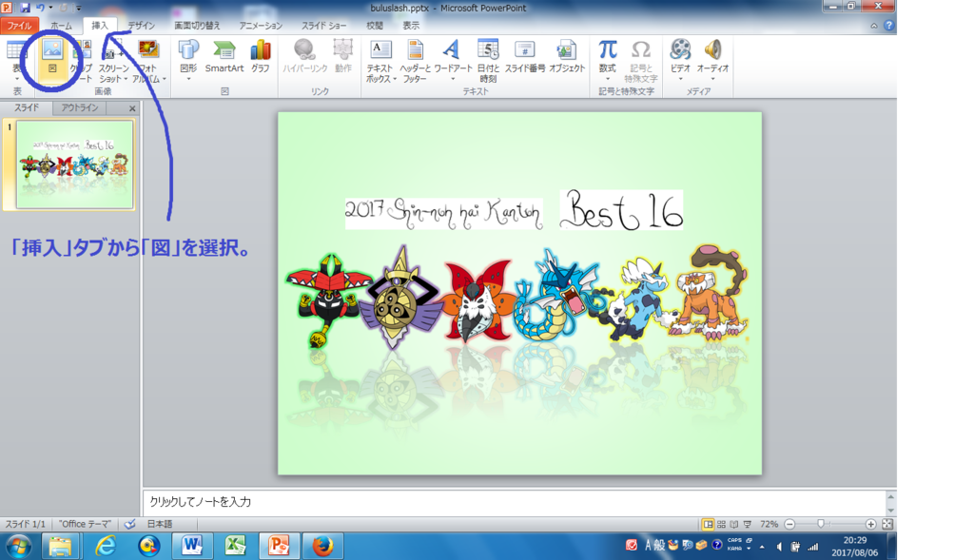Image resolution: width=974 pixels, height=560 pixels.
Task: Open the undo history dropdown arrow
Action: coord(50,8)
